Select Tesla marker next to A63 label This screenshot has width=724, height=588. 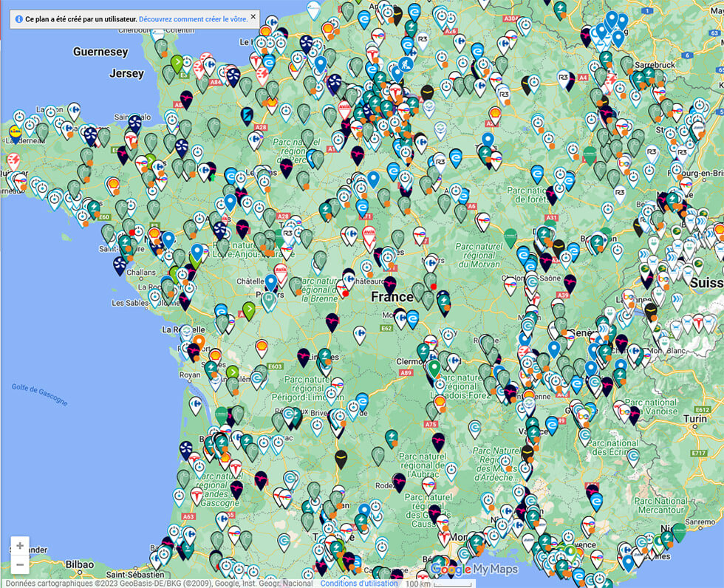pyautogui.click(x=197, y=495)
